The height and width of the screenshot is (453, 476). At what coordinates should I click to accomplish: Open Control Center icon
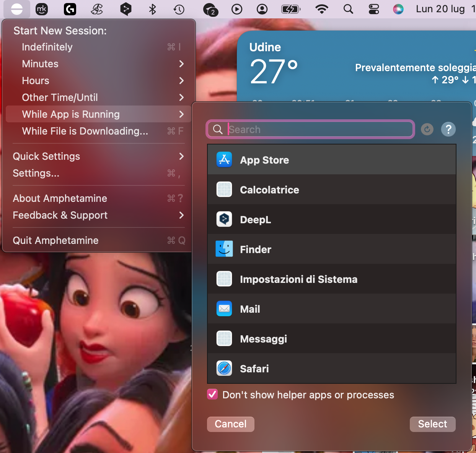tap(374, 9)
